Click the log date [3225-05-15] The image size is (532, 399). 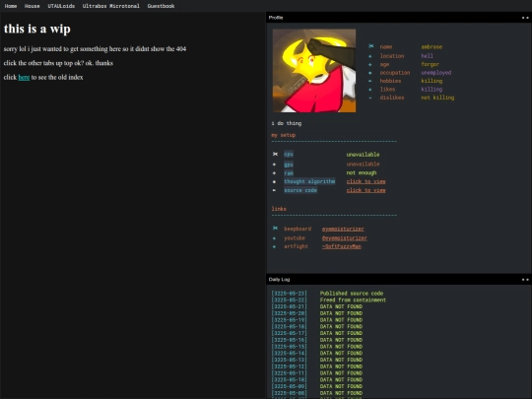click(x=289, y=347)
